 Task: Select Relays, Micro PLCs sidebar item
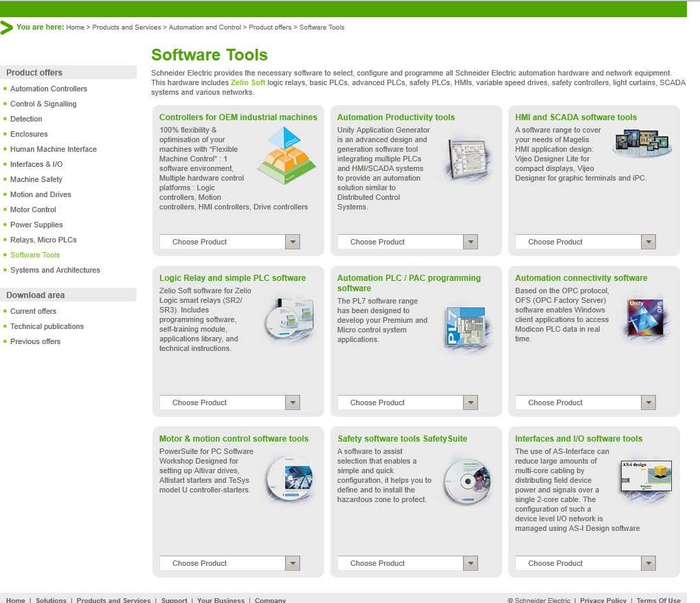tap(43, 240)
